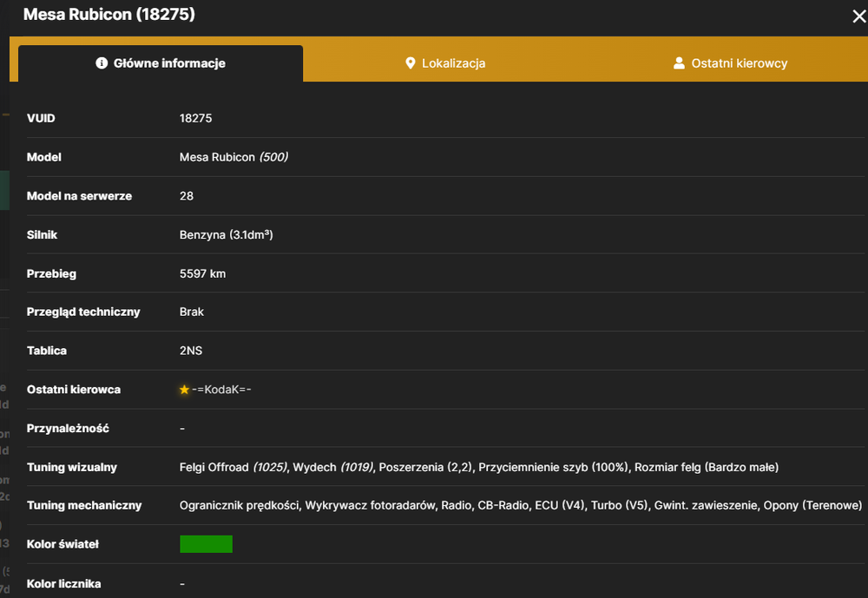Viewport: 868px width, 598px height.
Task: Click the Ostatni kierowca row label
Action: pyautogui.click(x=74, y=390)
